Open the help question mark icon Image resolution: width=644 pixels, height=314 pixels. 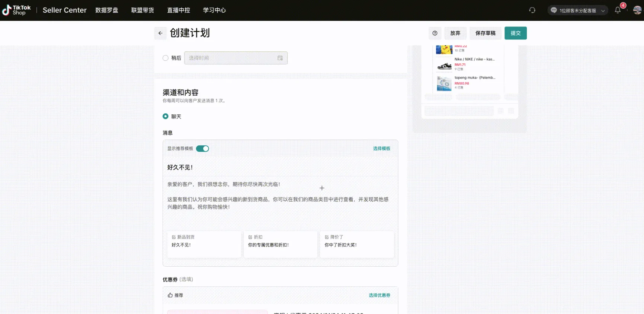pos(435,33)
